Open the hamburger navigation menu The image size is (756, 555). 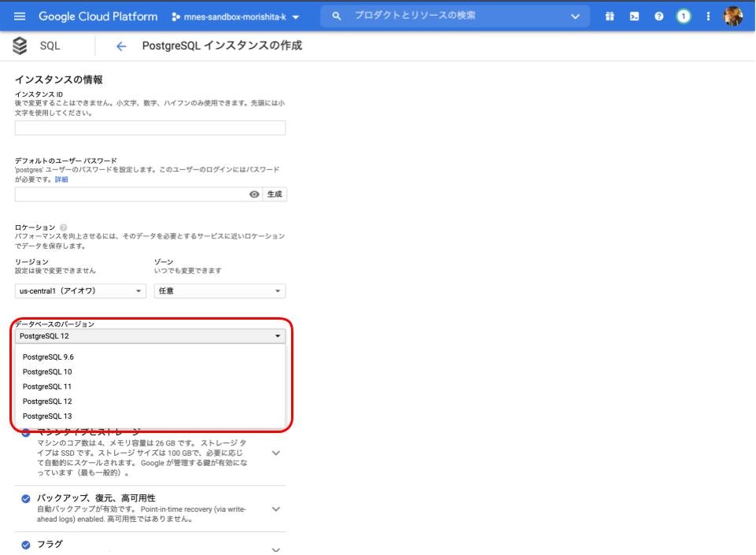(x=20, y=17)
